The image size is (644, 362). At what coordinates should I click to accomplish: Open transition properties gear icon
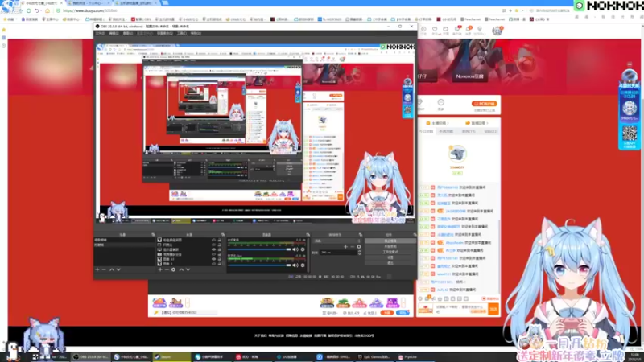358,247
